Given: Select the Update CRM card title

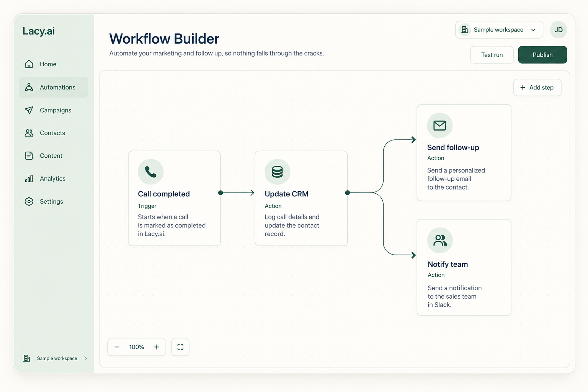Looking at the screenshot, I should coord(287,194).
